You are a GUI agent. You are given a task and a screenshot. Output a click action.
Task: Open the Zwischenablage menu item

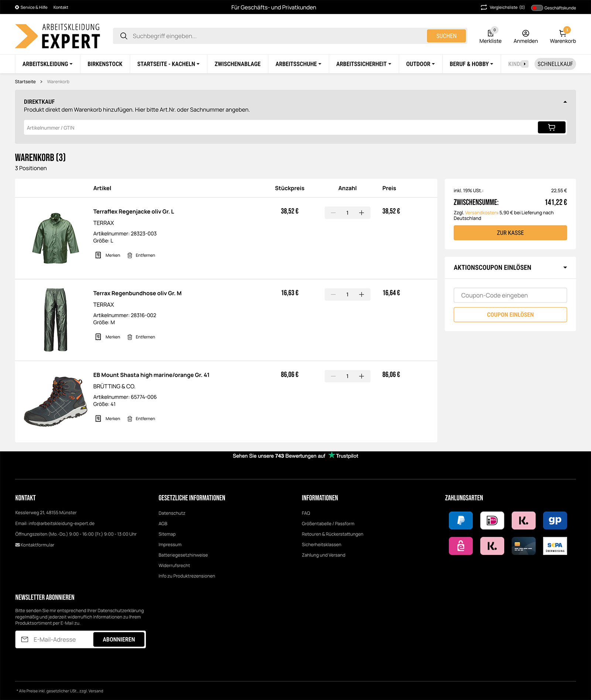point(238,64)
